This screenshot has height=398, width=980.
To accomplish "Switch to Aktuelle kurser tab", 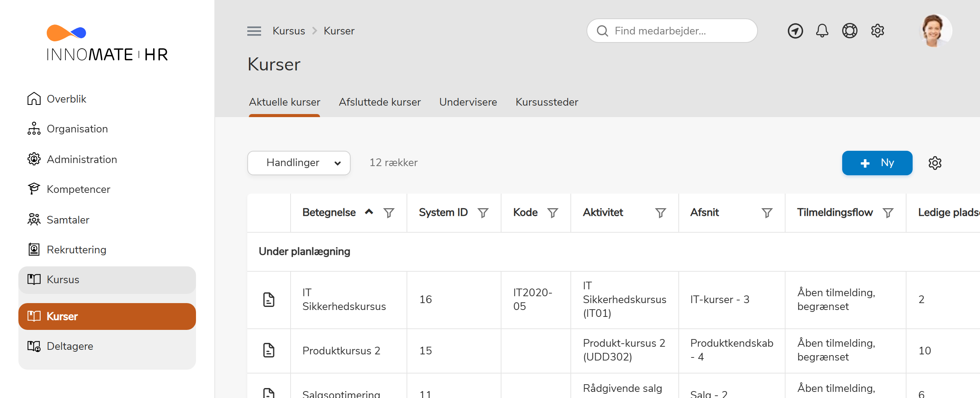I will tap(284, 102).
